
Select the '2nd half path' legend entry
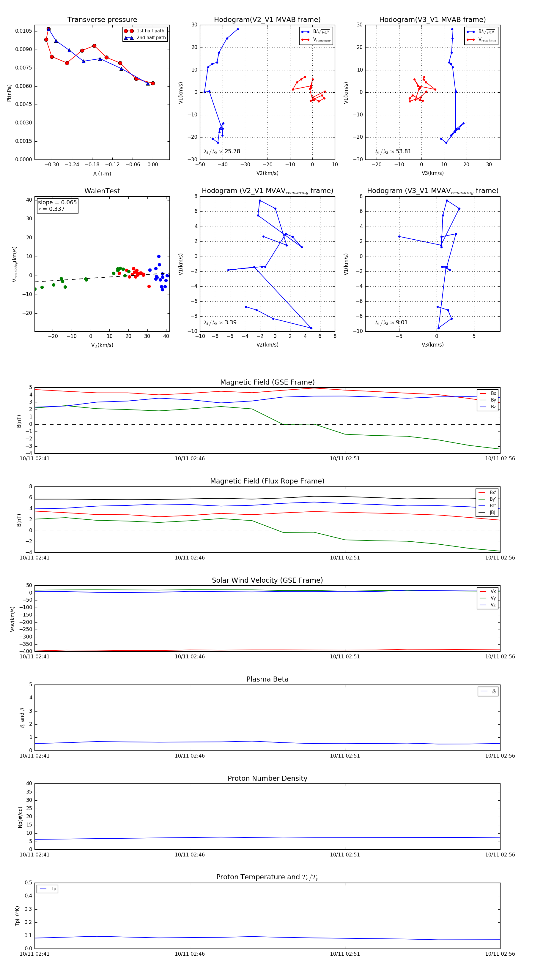tap(145, 38)
